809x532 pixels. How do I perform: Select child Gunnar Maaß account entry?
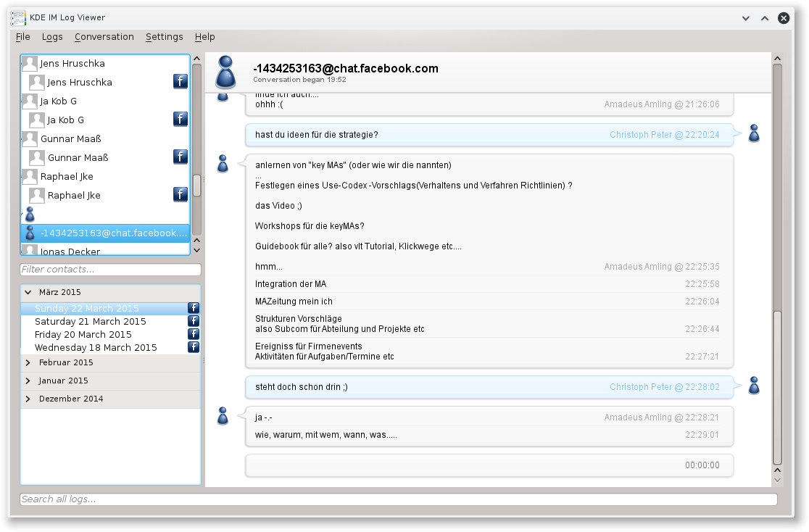pyautogui.click(x=105, y=157)
